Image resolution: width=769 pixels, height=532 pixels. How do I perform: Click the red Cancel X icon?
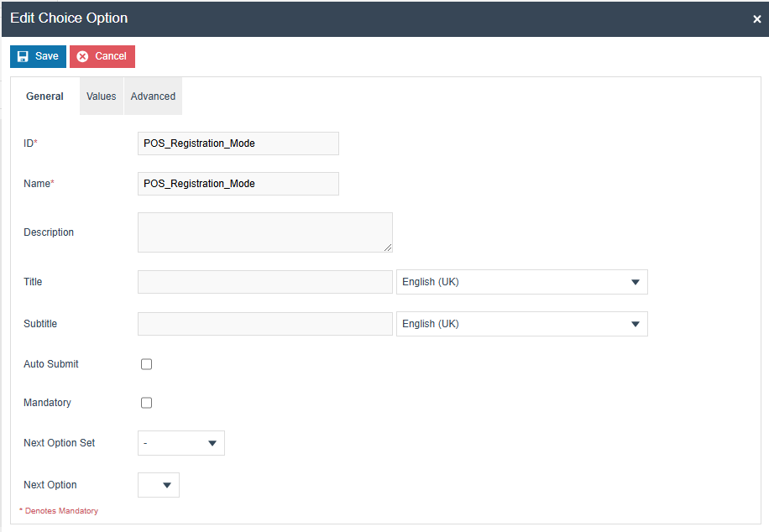pyautogui.click(x=82, y=56)
